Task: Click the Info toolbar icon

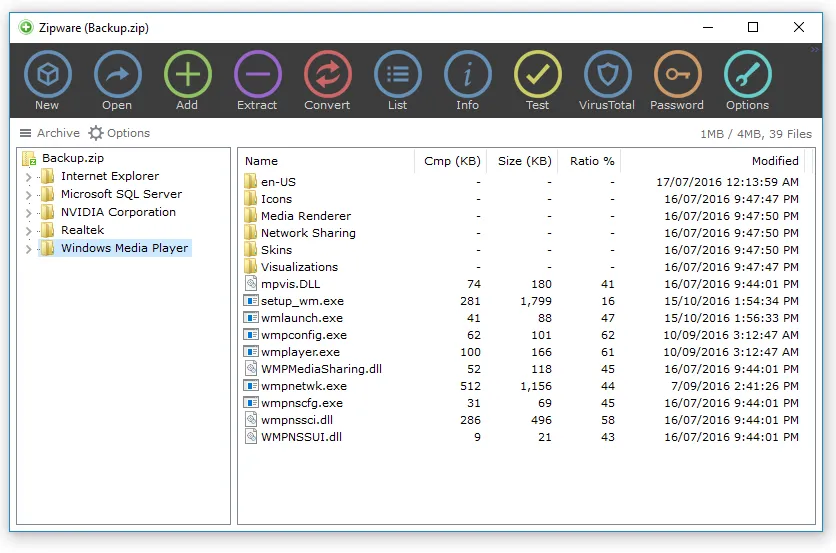Action: click(x=467, y=75)
